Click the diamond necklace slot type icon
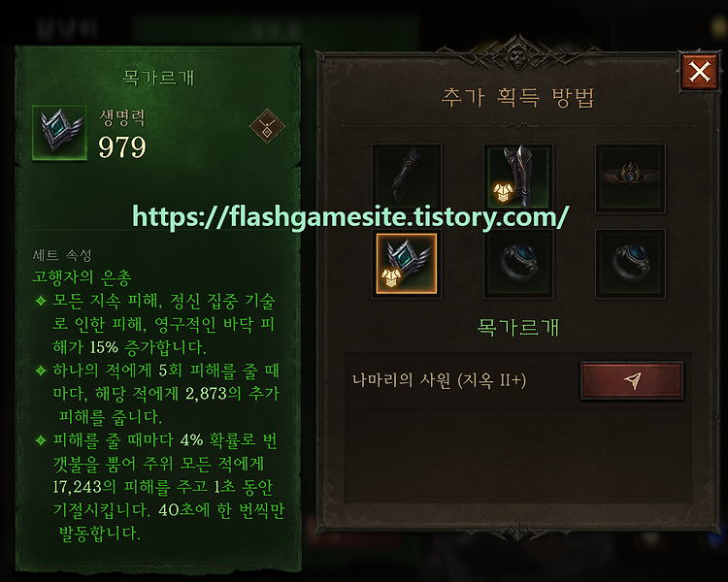Screen dimensions: 728x582 (x=267, y=126)
